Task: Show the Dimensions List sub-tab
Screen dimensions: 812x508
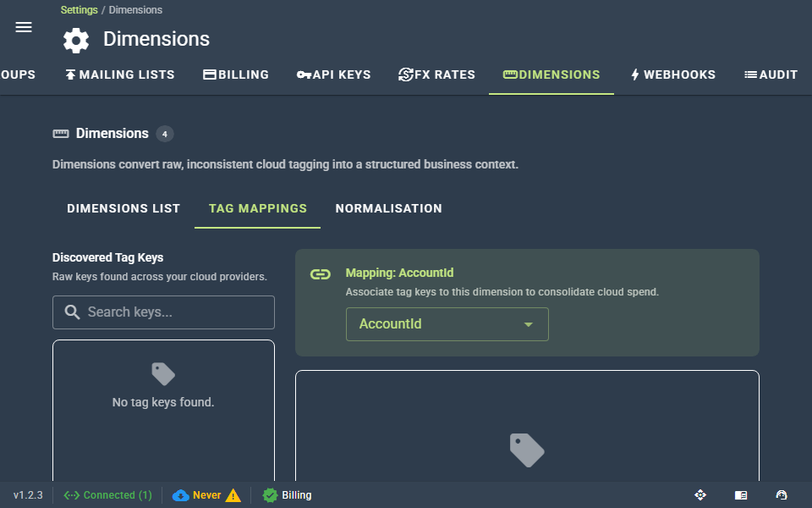Action: 123,208
